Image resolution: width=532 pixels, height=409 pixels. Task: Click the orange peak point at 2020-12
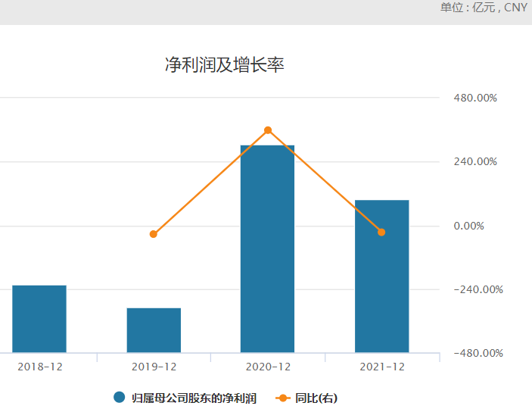(268, 130)
